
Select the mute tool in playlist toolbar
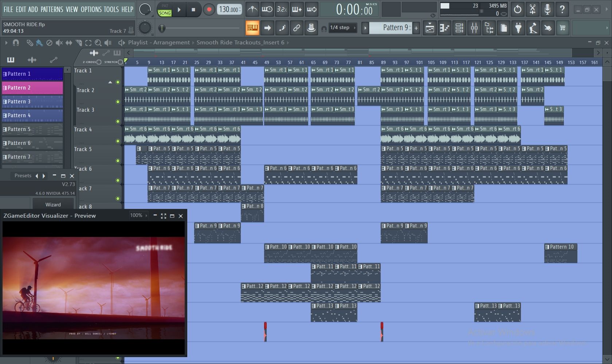(59, 43)
